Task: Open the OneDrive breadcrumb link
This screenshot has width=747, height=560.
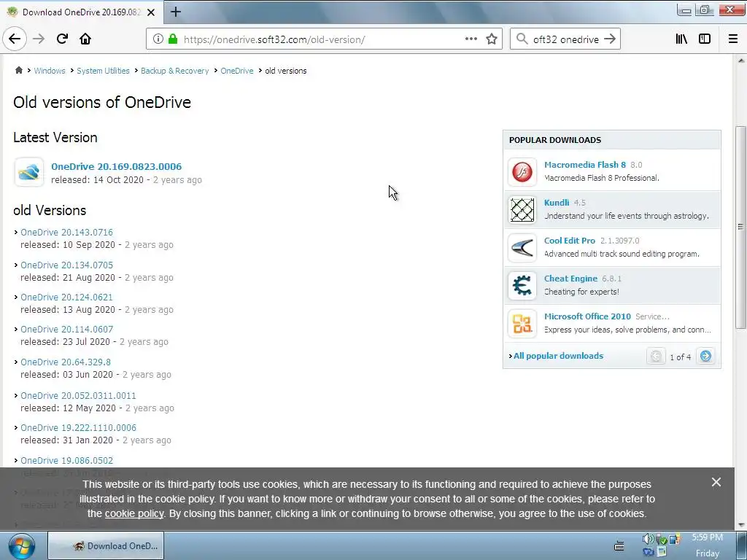Action: click(237, 71)
